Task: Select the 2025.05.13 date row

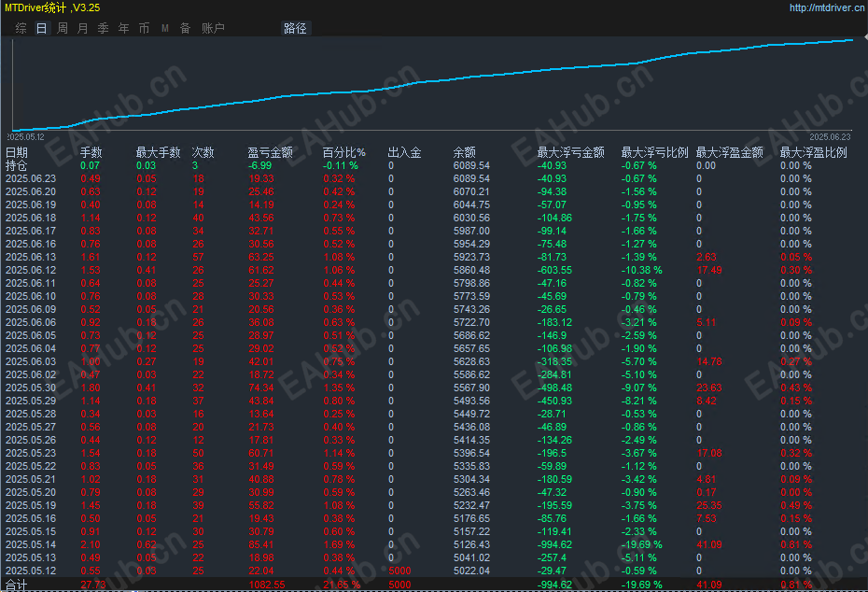Action: point(31,557)
